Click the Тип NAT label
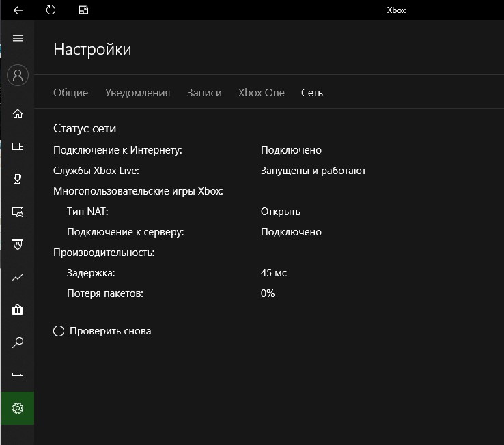This screenshot has height=445, width=504. (87, 212)
